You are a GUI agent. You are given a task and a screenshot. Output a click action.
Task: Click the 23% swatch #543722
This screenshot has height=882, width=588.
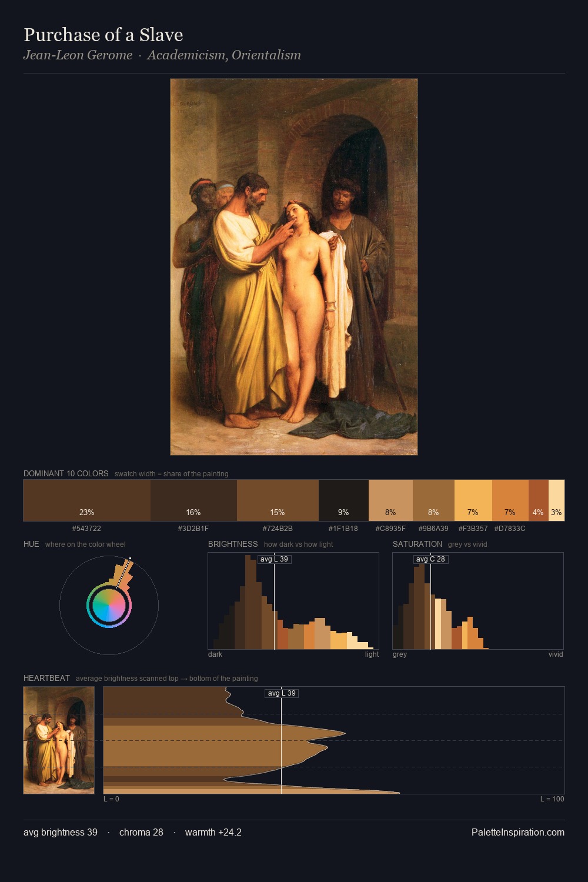87,500
